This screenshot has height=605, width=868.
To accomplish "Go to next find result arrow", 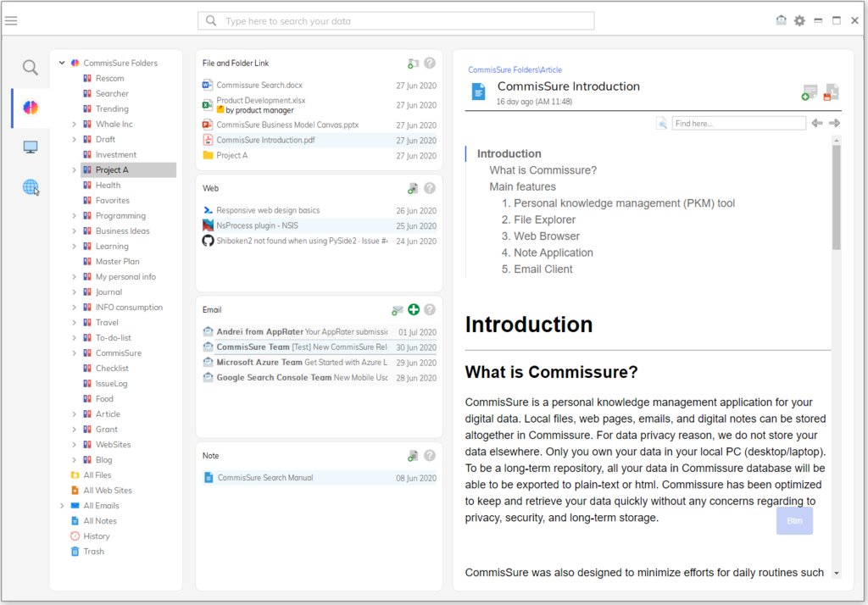I will tap(835, 123).
